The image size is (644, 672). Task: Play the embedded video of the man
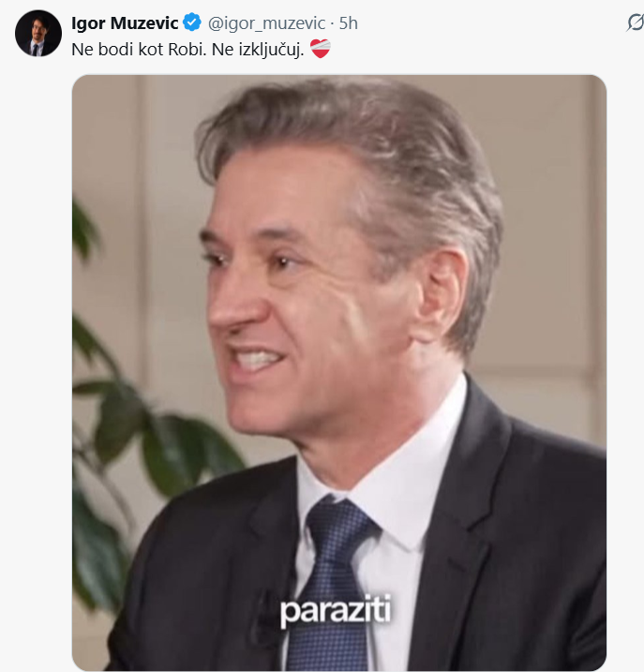pos(339,373)
